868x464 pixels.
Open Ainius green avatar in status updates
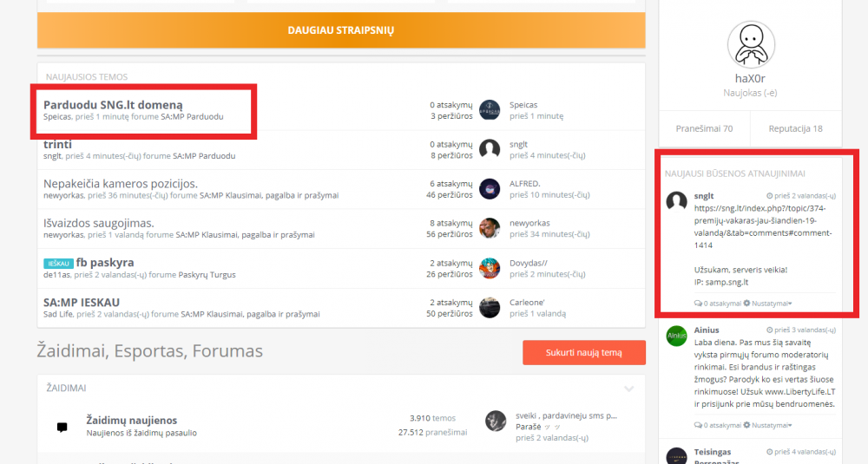click(x=676, y=336)
